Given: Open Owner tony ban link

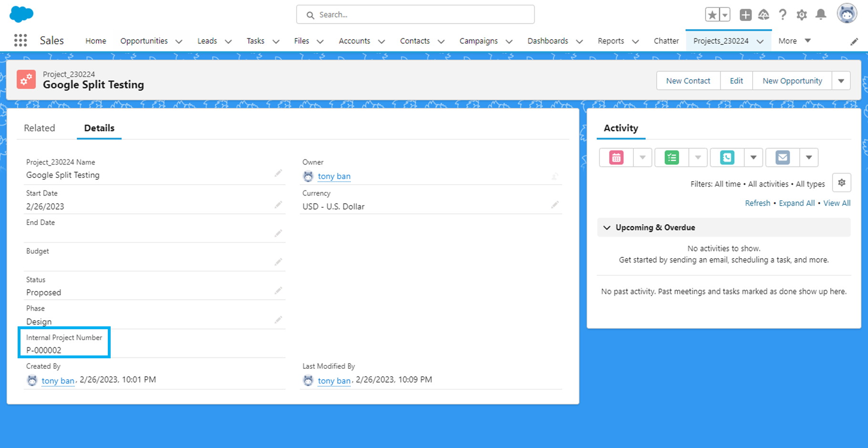Looking at the screenshot, I should click(334, 176).
